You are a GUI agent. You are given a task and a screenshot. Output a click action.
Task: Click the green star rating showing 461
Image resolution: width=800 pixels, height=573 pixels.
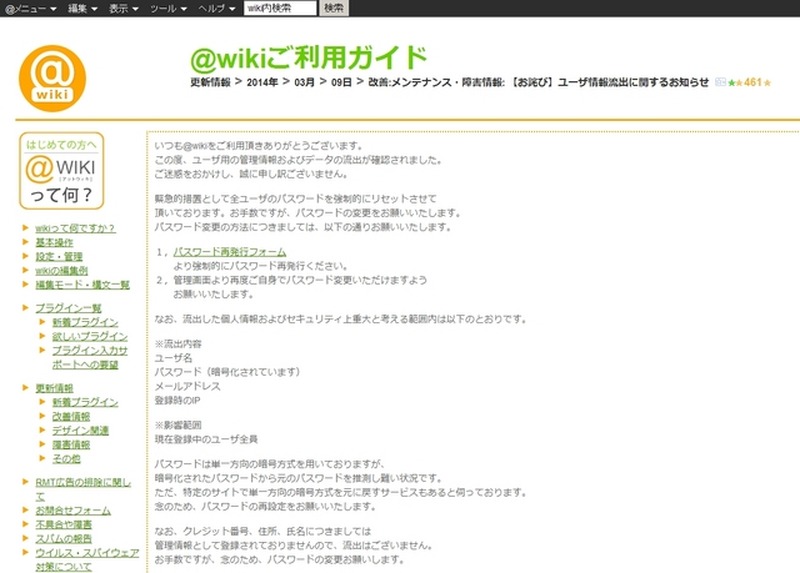[749, 82]
